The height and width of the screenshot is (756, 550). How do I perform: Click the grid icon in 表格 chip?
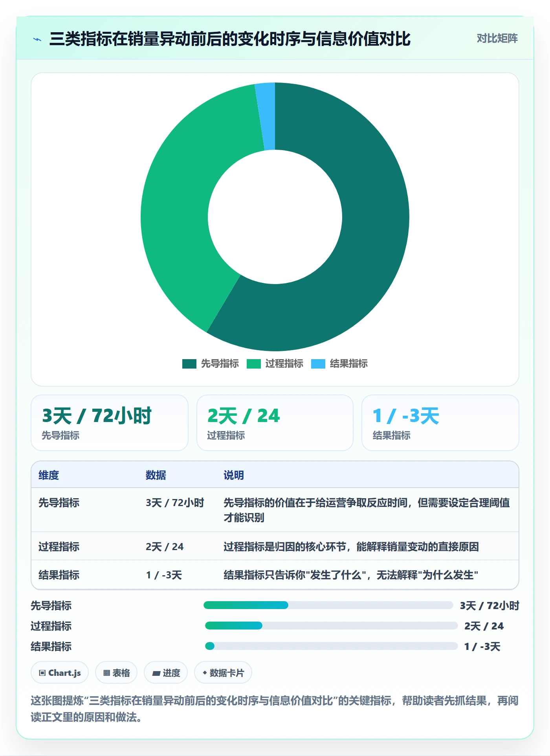pyautogui.click(x=106, y=673)
